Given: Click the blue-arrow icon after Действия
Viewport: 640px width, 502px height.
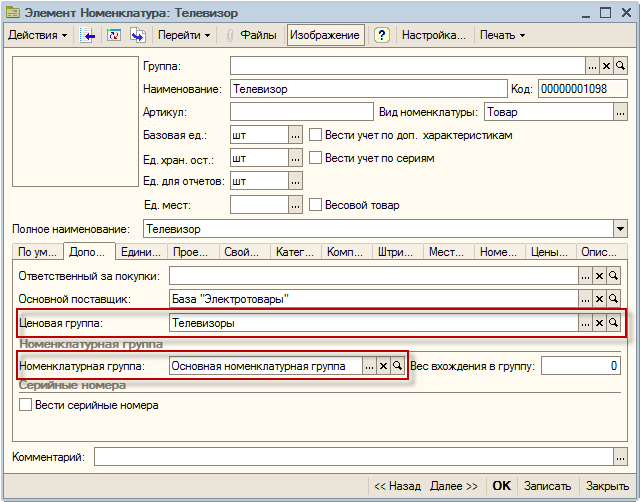Looking at the screenshot, I should [x=87, y=35].
